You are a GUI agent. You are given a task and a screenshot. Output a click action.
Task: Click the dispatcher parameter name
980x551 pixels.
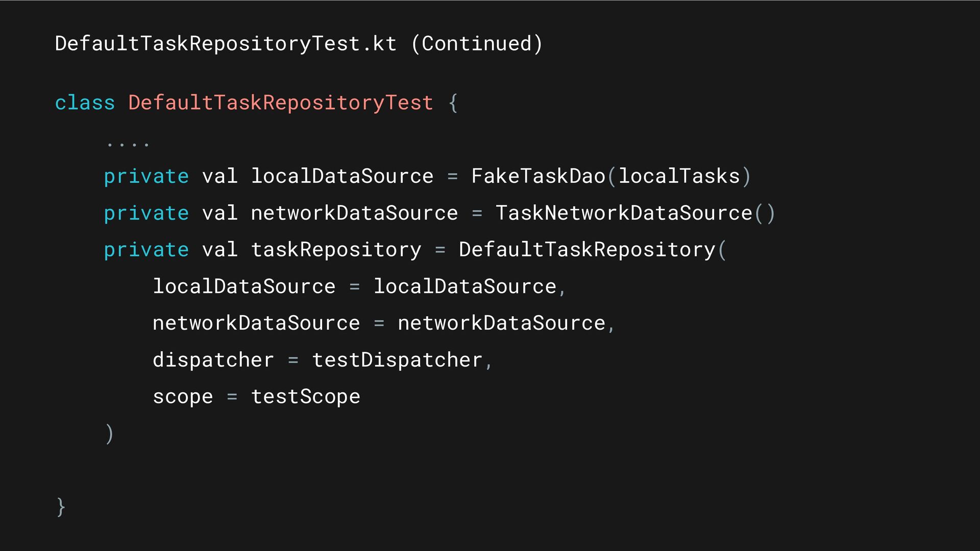coord(213,360)
